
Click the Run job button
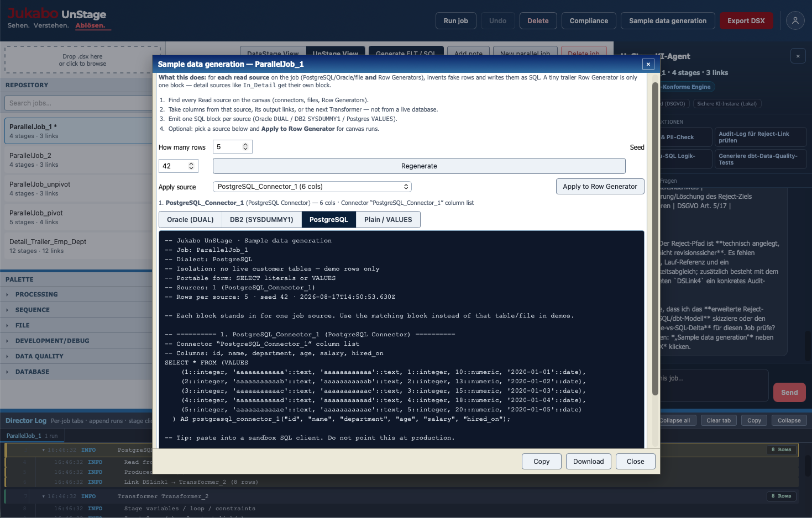click(x=456, y=21)
